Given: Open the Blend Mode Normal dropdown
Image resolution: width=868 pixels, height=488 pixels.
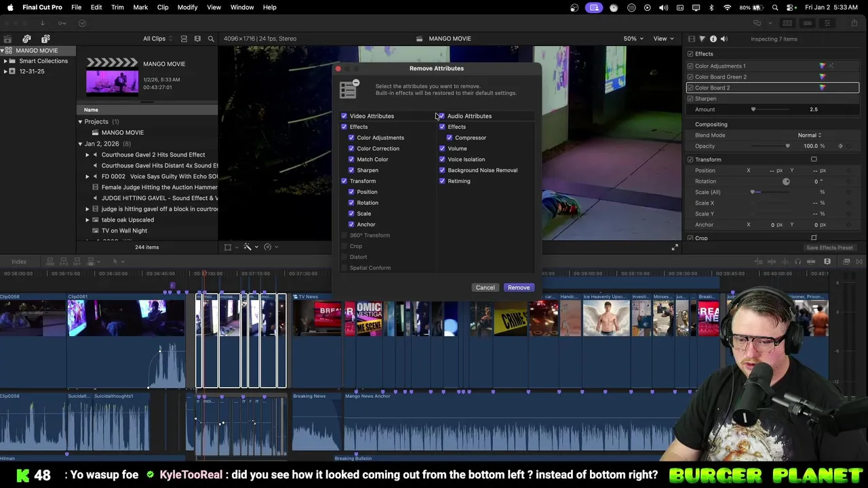Looking at the screenshot, I should click(x=810, y=135).
